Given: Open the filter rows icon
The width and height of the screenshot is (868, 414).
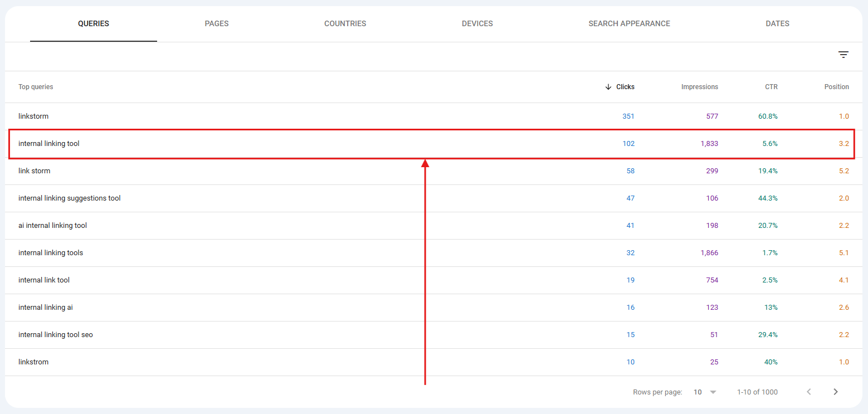Looking at the screenshot, I should (843, 55).
